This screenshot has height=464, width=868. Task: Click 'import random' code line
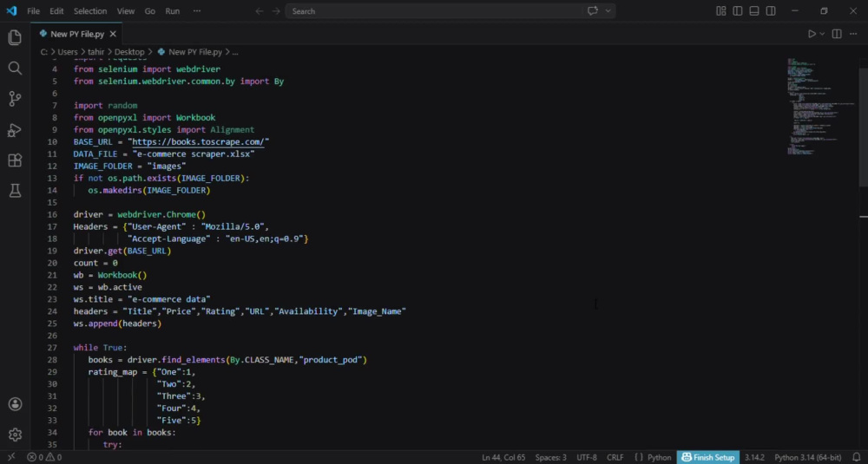(x=105, y=106)
